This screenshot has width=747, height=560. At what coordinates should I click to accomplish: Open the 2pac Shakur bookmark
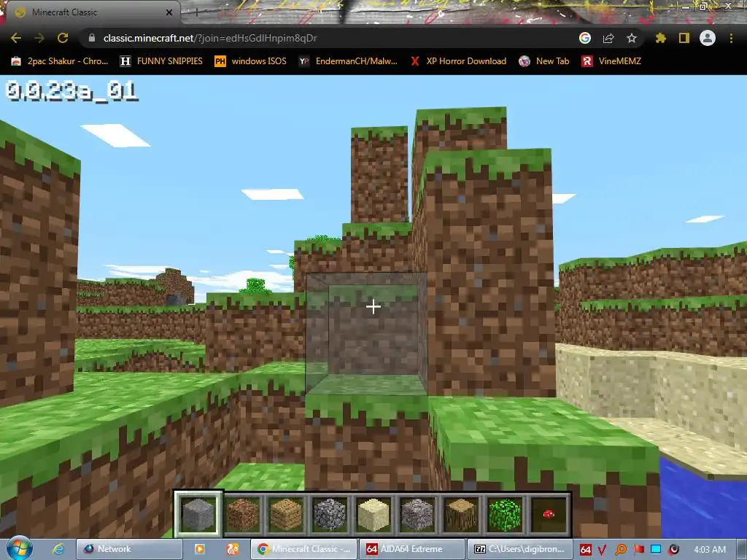coord(60,61)
